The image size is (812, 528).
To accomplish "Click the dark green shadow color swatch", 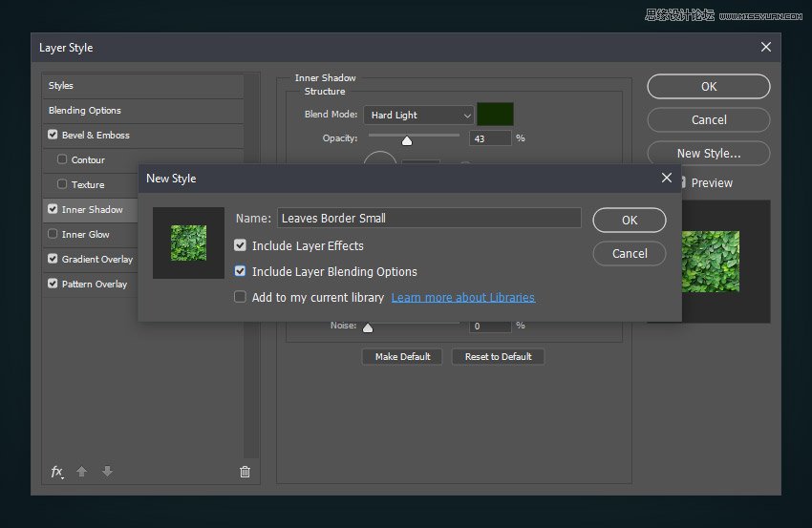I will (496, 115).
